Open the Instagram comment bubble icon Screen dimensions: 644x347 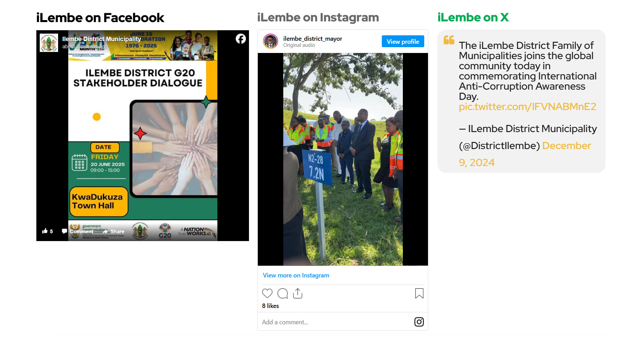coord(283,293)
